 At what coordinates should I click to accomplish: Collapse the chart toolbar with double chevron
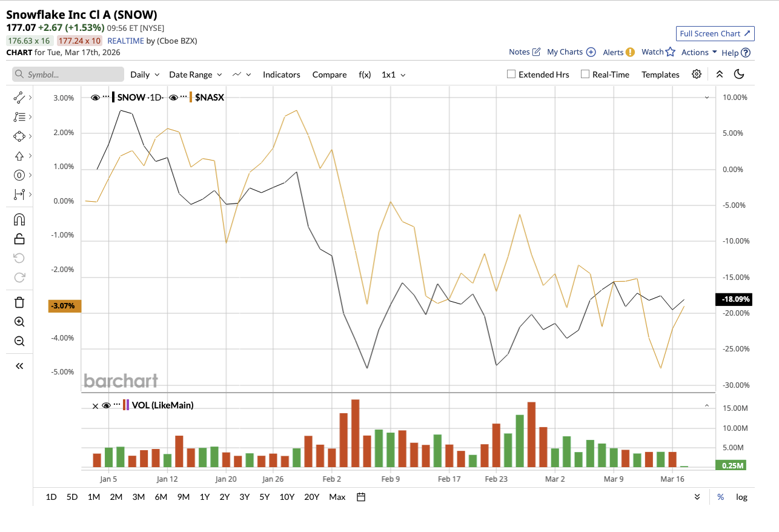[719, 74]
